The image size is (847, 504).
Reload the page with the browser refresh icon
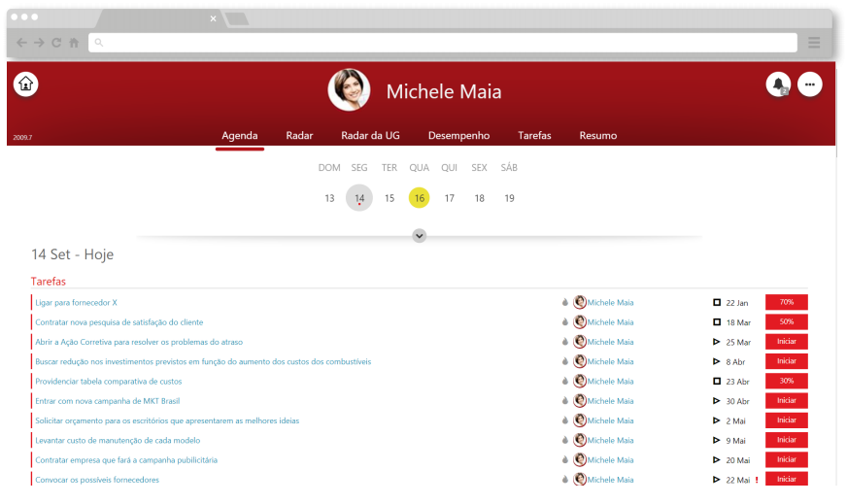pos(56,42)
